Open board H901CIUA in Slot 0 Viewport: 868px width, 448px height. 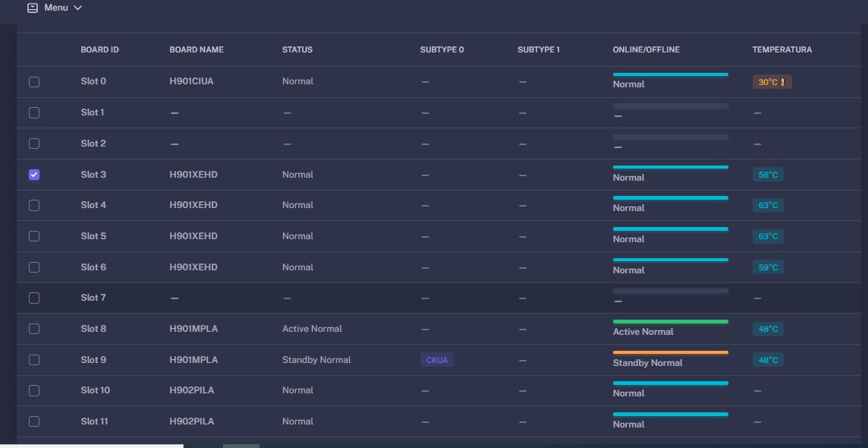click(x=191, y=81)
